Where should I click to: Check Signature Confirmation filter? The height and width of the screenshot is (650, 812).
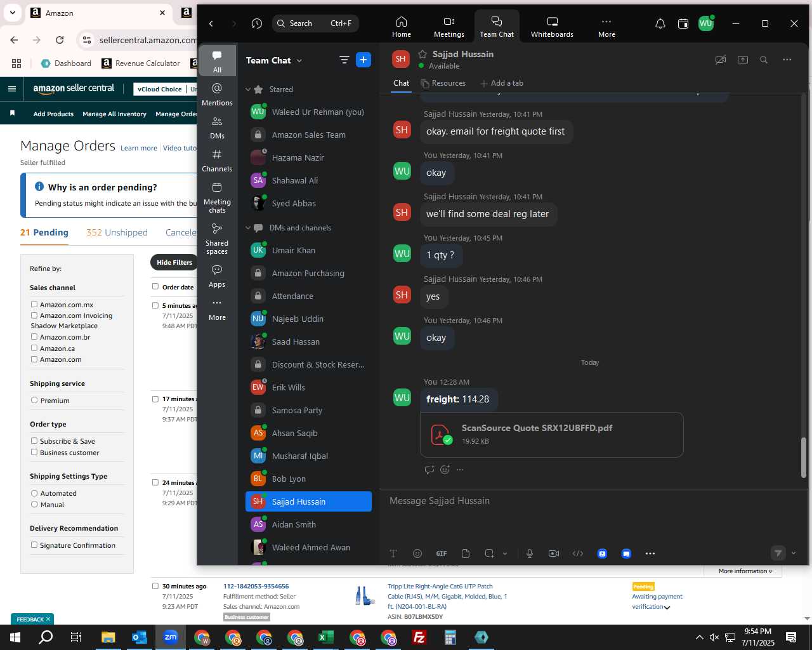34,545
